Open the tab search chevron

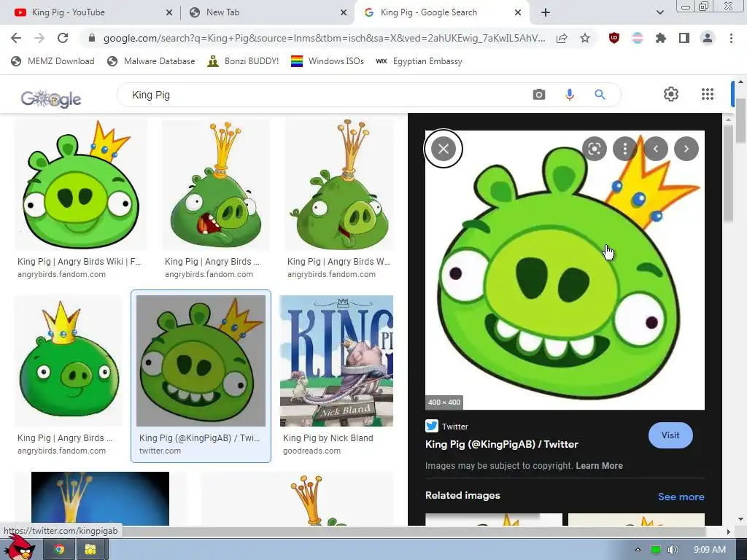(x=659, y=12)
